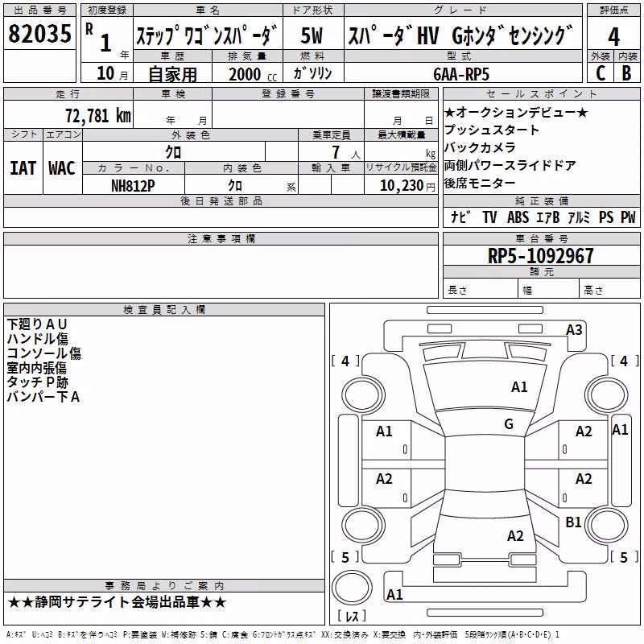
Task: Click the 幅 dimension field
Action: [x=549, y=290]
